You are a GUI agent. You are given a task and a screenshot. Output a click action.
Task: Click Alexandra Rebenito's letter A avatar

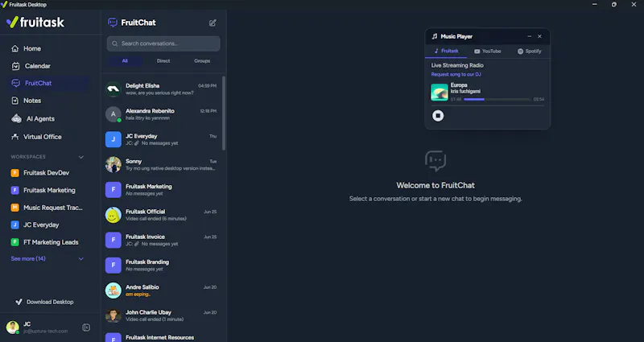[114, 114]
